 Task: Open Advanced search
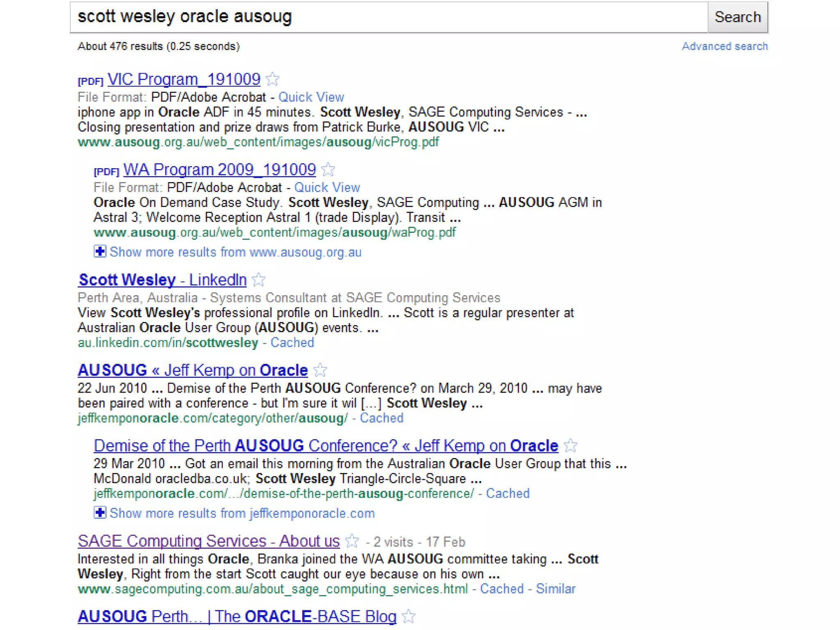point(724,46)
